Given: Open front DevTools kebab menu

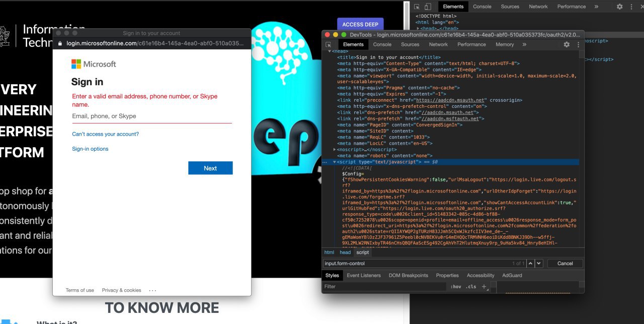Looking at the screenshot, I should tap(578, 44).
